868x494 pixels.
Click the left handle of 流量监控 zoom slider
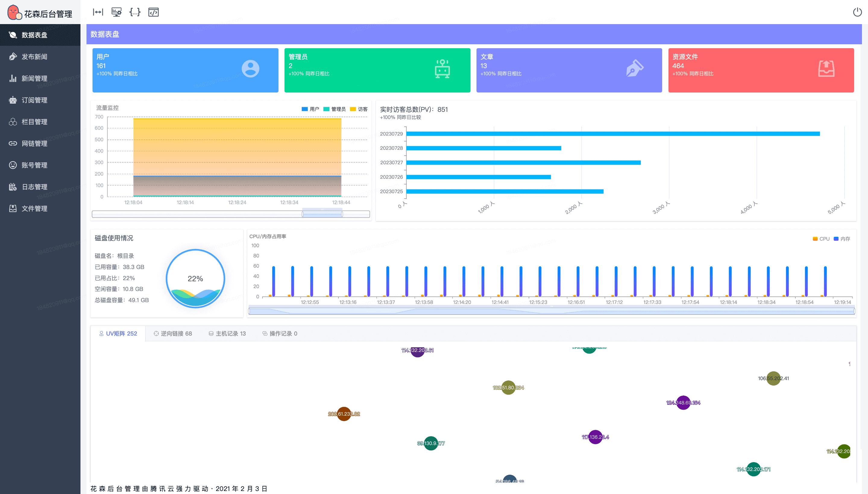coord(303,214)
